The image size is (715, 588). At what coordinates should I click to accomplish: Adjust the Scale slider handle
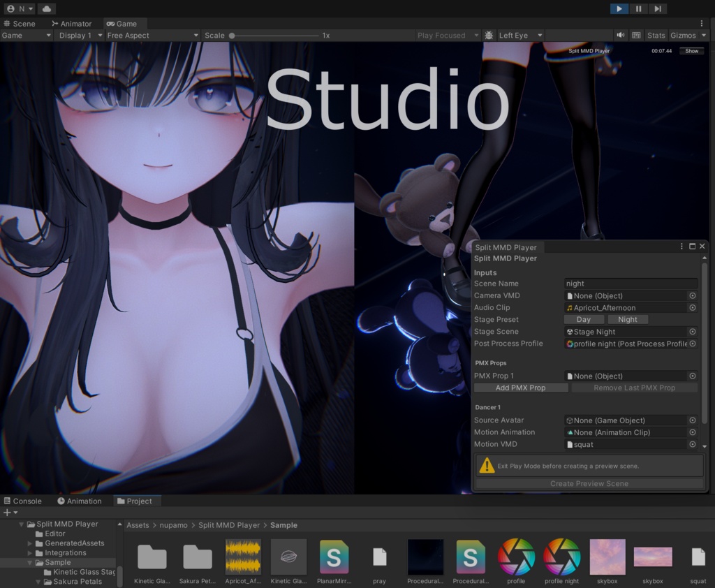(x=232, y=35)
